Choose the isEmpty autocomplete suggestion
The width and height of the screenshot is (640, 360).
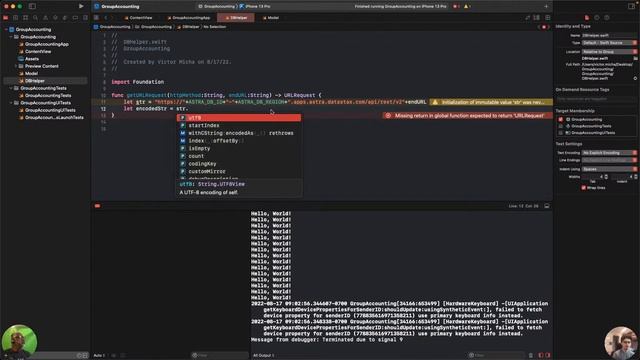point(239,149)
